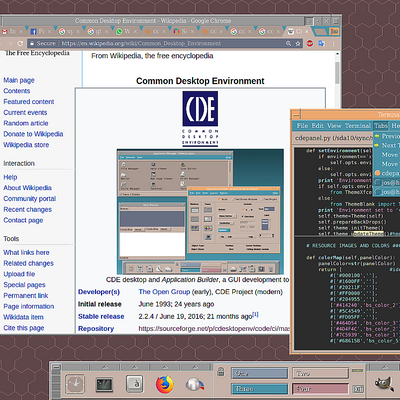Screen dimensions: 400x400
Task: Click the yellow Next tab arrow entry
Action: (377, 145)
